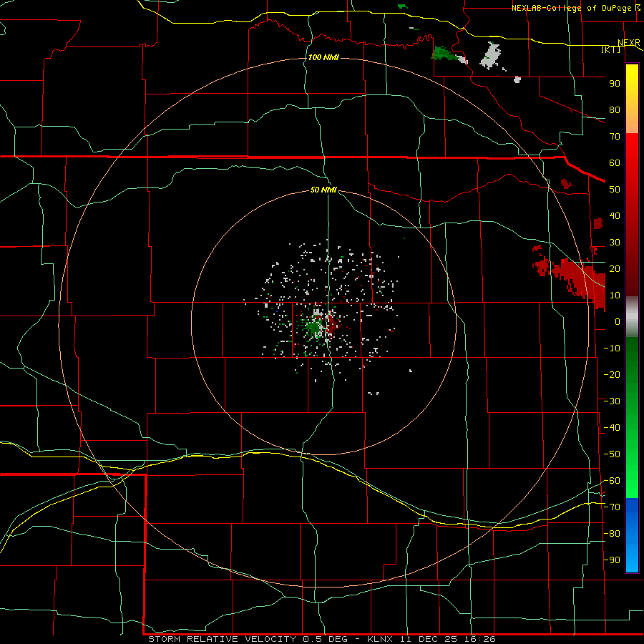The width and height of the screenshot is (644, 644).
Task: Pick the blue segment of the velocity color bar
Action: (x=632, y=535)
